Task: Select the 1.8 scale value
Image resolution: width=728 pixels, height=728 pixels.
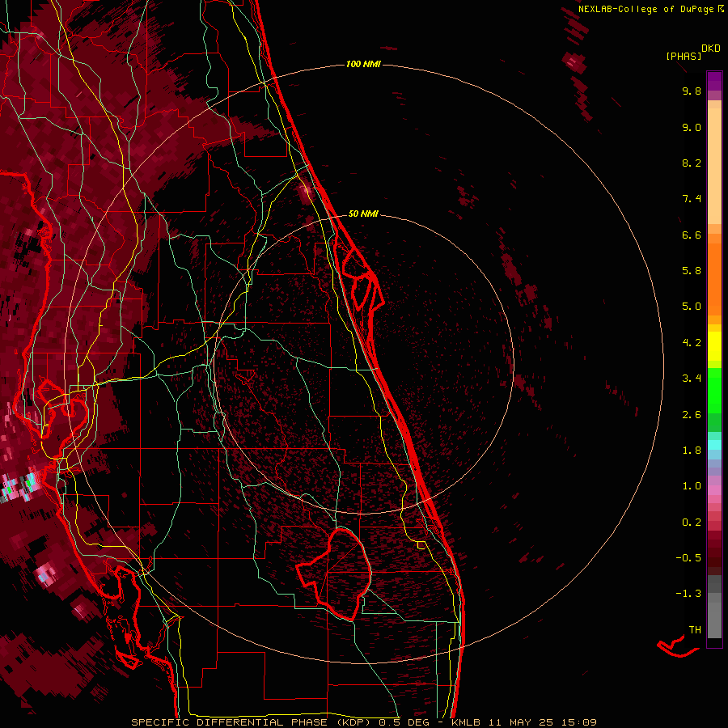Action: 692,451
